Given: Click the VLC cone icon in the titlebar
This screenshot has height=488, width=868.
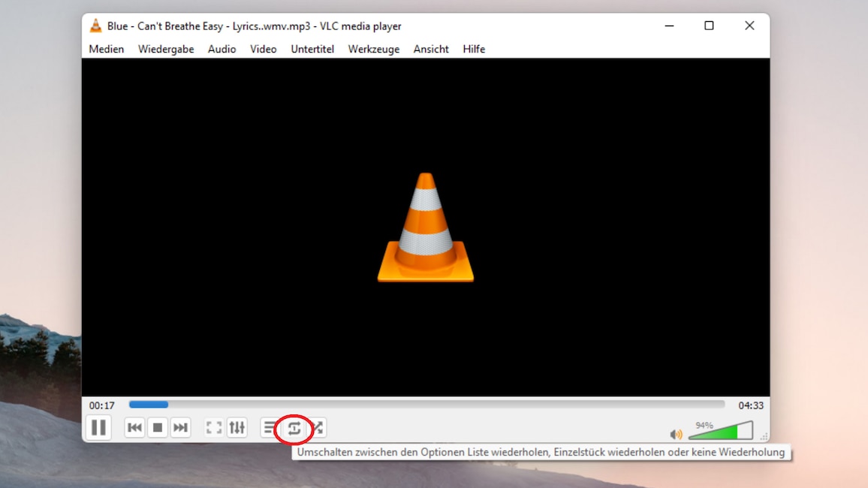Looking at the screenshot, I should [96, 26].
